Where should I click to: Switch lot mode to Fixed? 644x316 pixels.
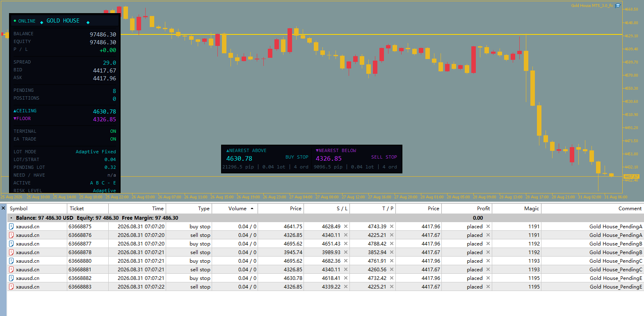(x=109, y=152)
